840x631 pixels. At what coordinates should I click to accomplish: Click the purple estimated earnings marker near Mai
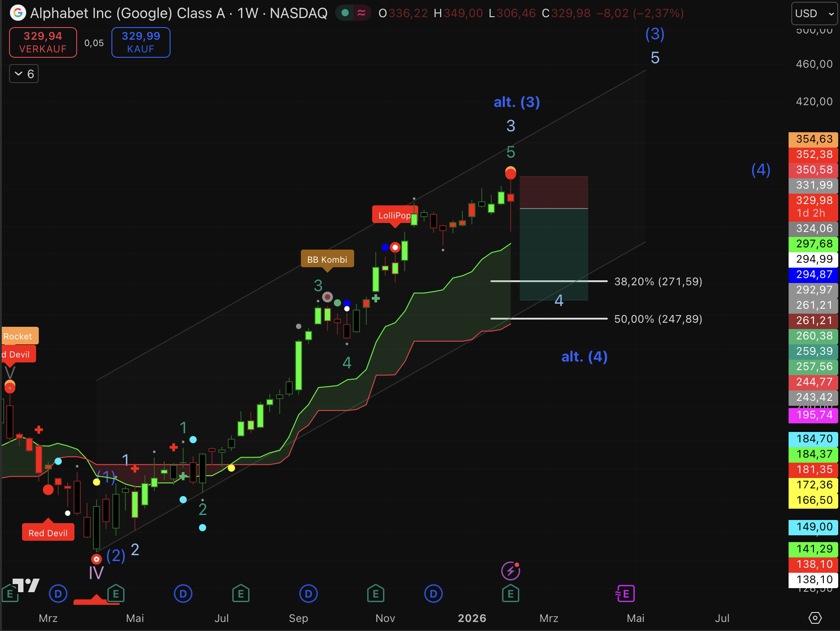(x=625, y=594)
